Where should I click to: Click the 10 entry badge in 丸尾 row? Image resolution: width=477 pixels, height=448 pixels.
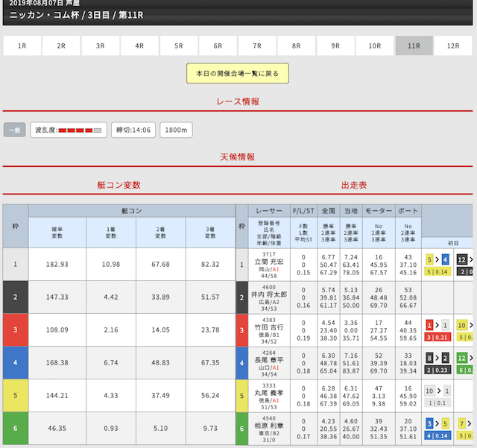[429, 391]
